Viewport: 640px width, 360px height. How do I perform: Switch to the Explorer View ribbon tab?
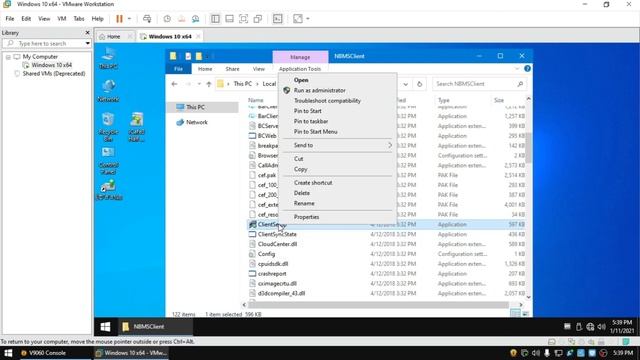[259, 69]
